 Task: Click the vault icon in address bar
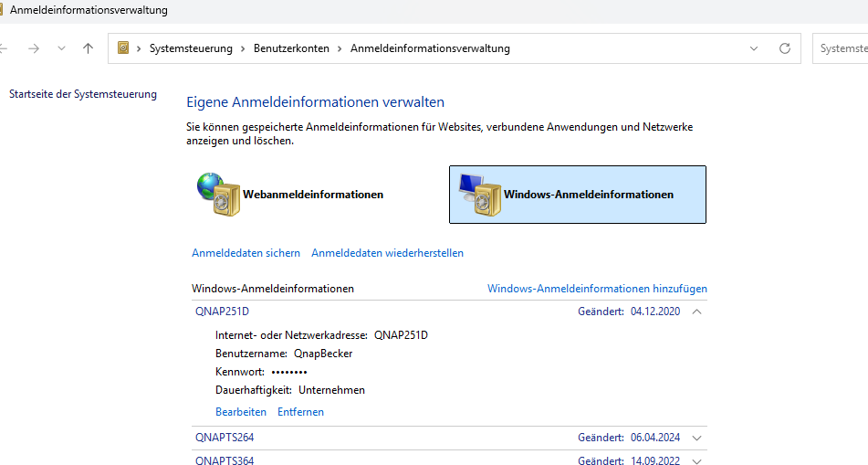(x=123, y=48)
